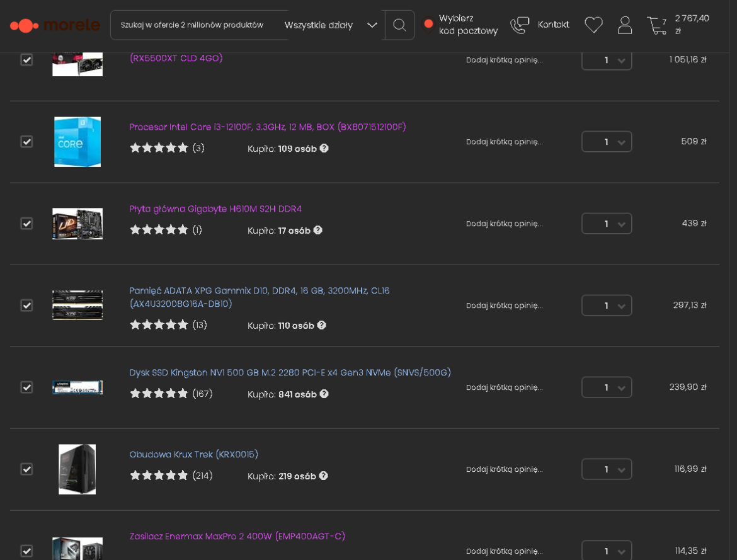Show purchase info help for 219 osób
737x560 pixels.
pyautogui.click(x=323, y=476)
